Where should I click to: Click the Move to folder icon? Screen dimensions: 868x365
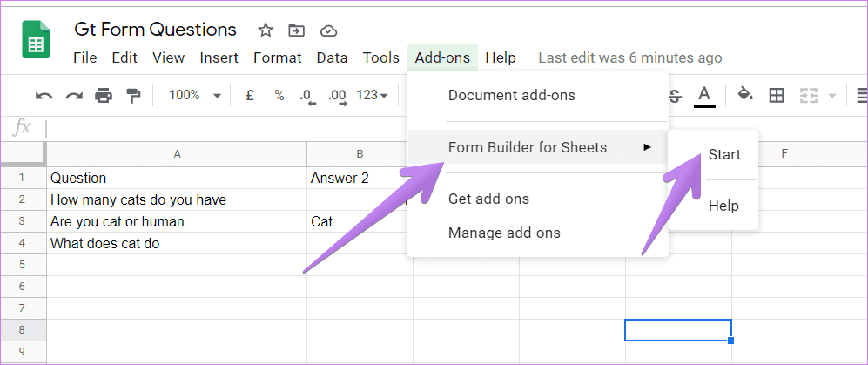297,31
